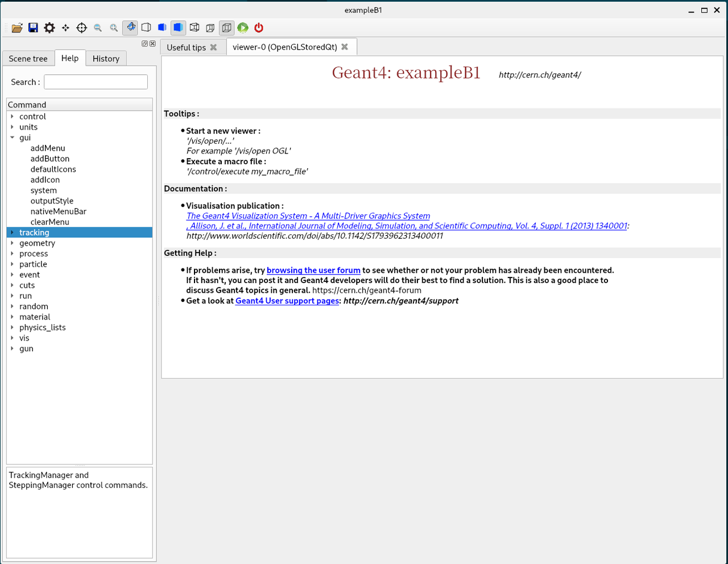Click the Command column header

[80, 105]
